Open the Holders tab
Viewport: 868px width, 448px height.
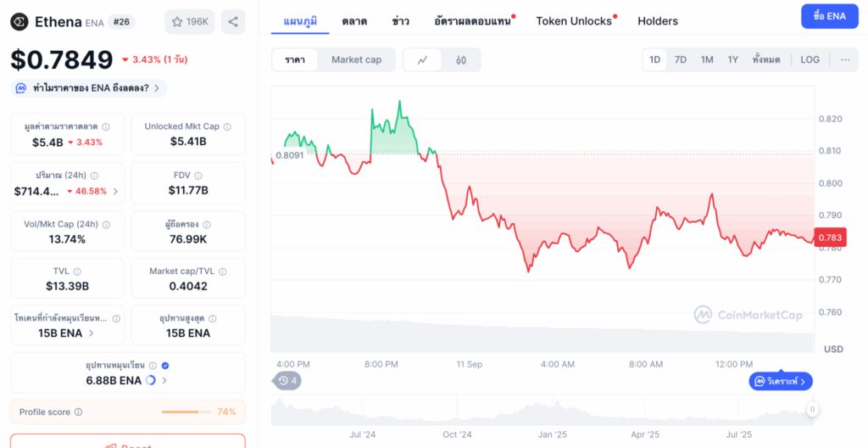tap(658, 20)
